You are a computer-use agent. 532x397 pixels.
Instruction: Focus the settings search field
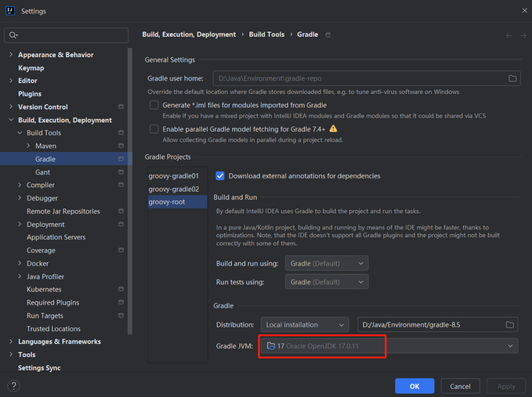pos(66,35)
